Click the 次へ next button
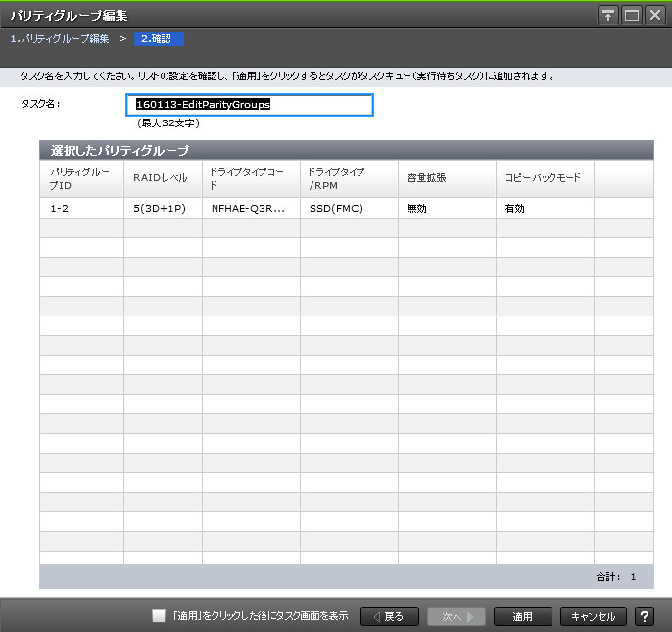Viewport: 672px width, 632px height. tap(456, 616)
